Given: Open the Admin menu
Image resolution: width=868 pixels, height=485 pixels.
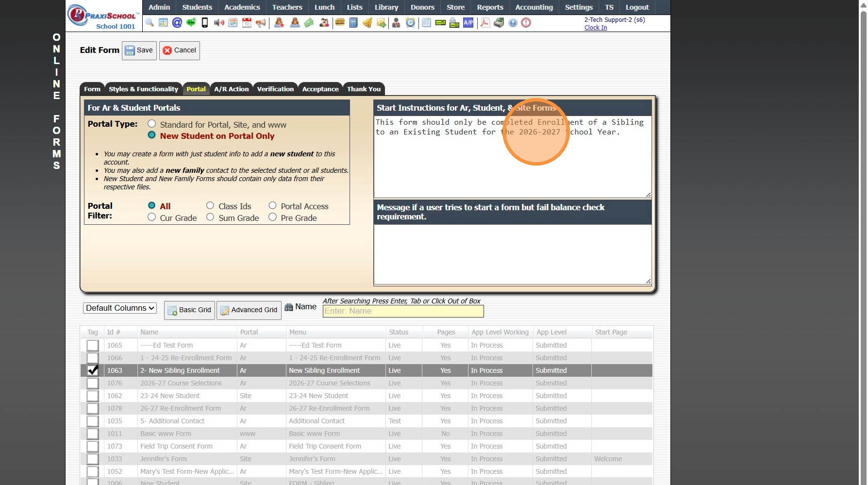Looking at the screenshot, I should pyautogui.click(x=159, y=7).
